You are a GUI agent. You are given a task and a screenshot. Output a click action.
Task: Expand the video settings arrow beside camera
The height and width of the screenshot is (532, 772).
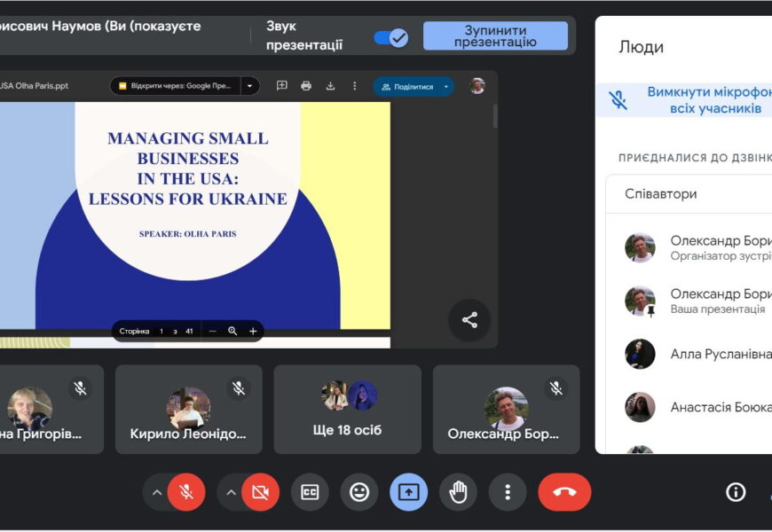point(231,492)
